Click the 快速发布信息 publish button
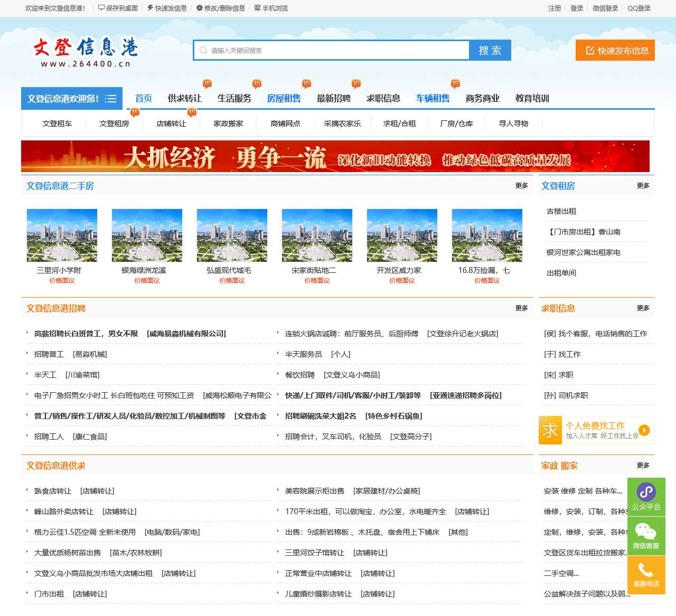This screenshot has width=676, height=616. click(x=615, y=51)
